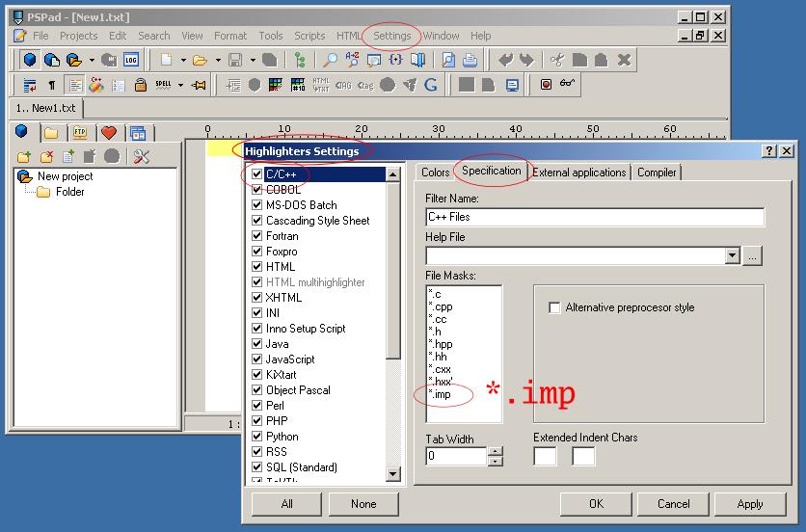Screen dimensions: 806x532
Task: Uncheck the COBOL highlighter checkbox
Action: click(x=257, y=190)
